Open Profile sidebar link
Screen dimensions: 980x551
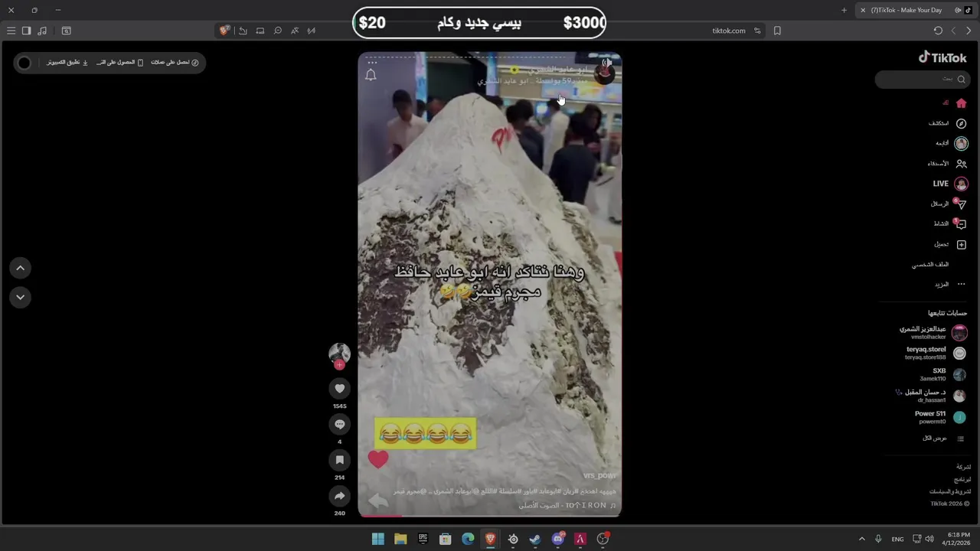[x=930, y=264]
